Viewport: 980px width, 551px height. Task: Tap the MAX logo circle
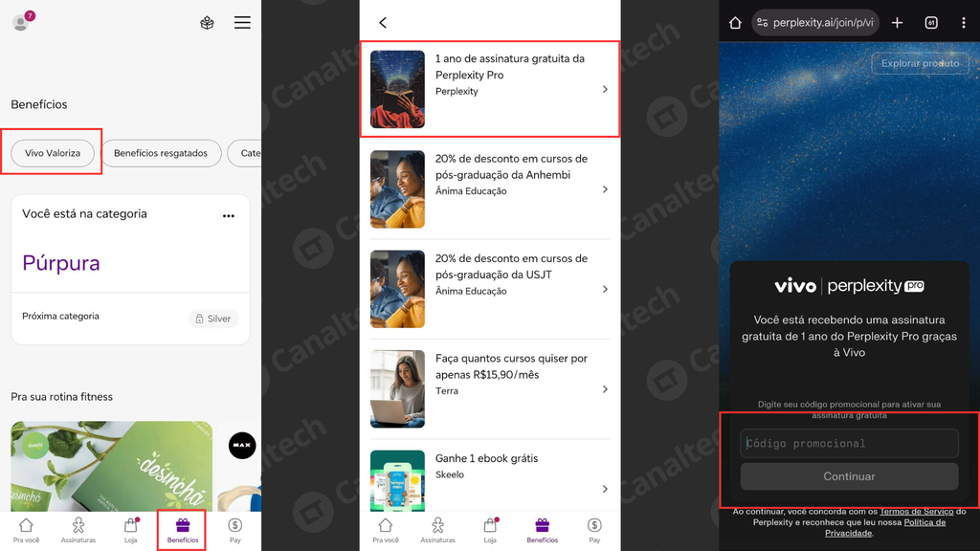(x=242, y=446)
